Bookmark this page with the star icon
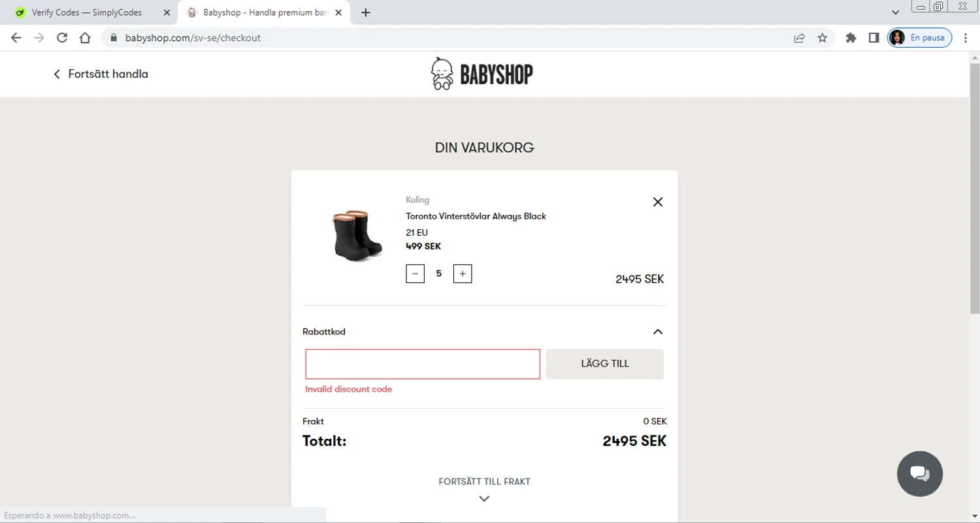The width and height of the screenshot is (980, 523). (823, 38)
